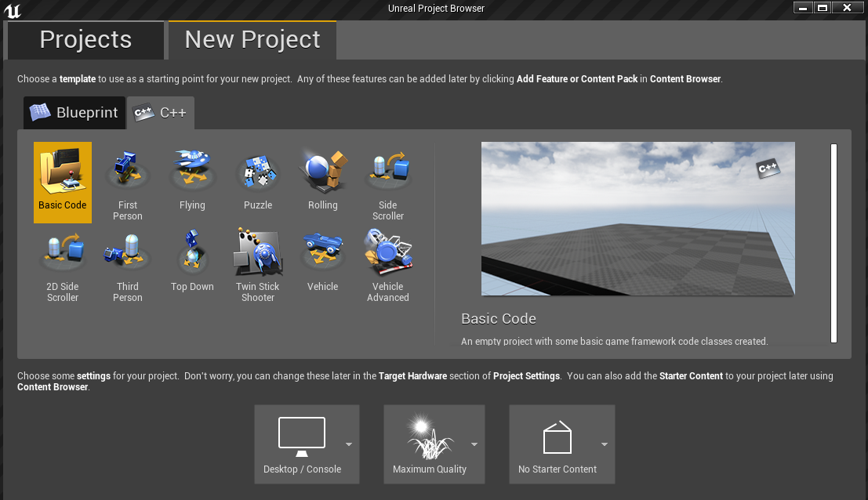
Task: Click the Unreal Engine logo in title bar
Action: point(13,10)
